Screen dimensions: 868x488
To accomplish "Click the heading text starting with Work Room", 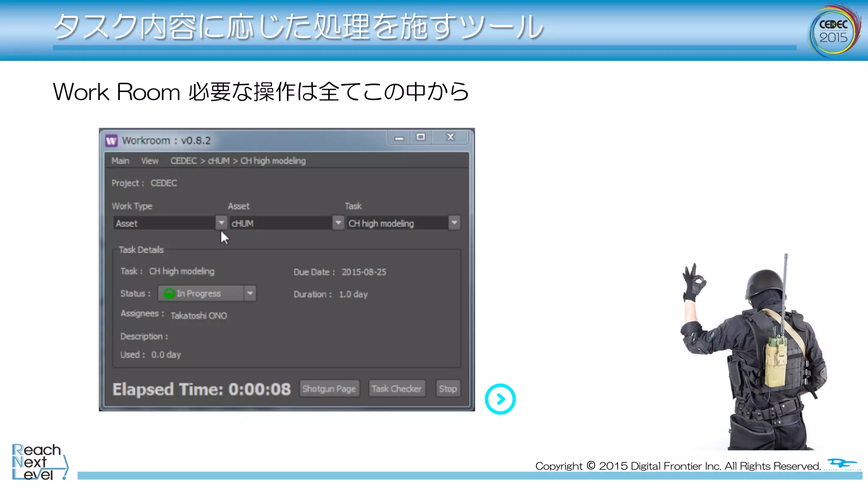I will coord(261,91).
